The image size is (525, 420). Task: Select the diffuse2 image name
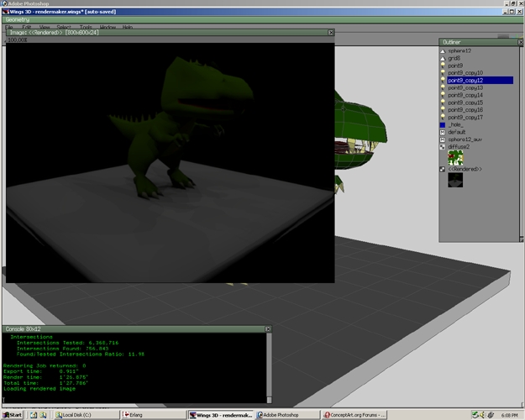tap(459, 147)
